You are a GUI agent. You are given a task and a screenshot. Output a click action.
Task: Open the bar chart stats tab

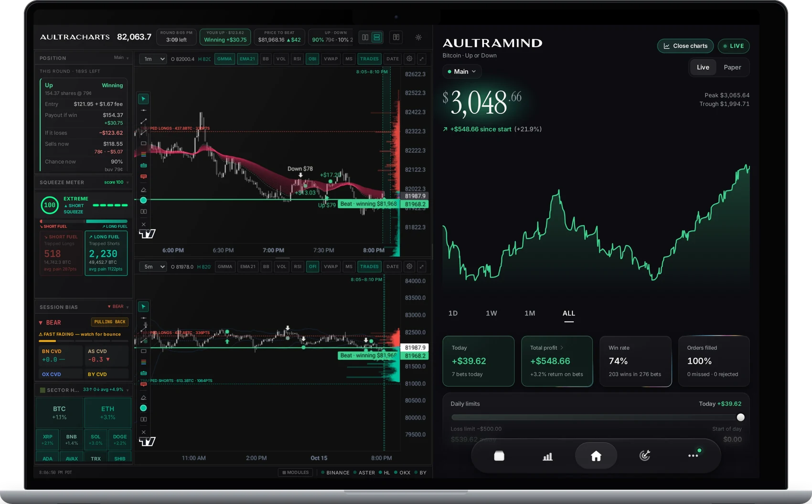(x=548, y=456)
